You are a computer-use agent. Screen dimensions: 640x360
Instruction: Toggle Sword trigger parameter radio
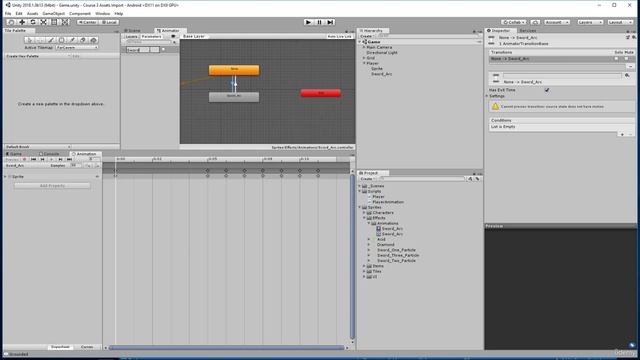(x=164, y=49)
